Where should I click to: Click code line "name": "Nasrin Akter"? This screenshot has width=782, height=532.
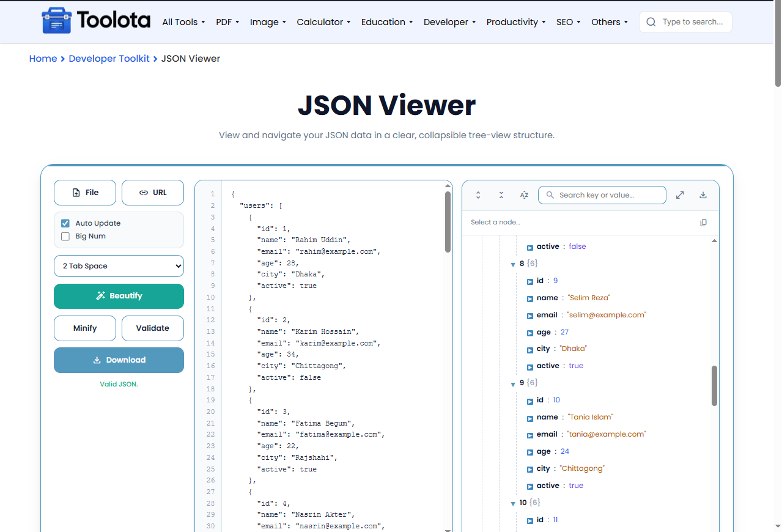306,514
